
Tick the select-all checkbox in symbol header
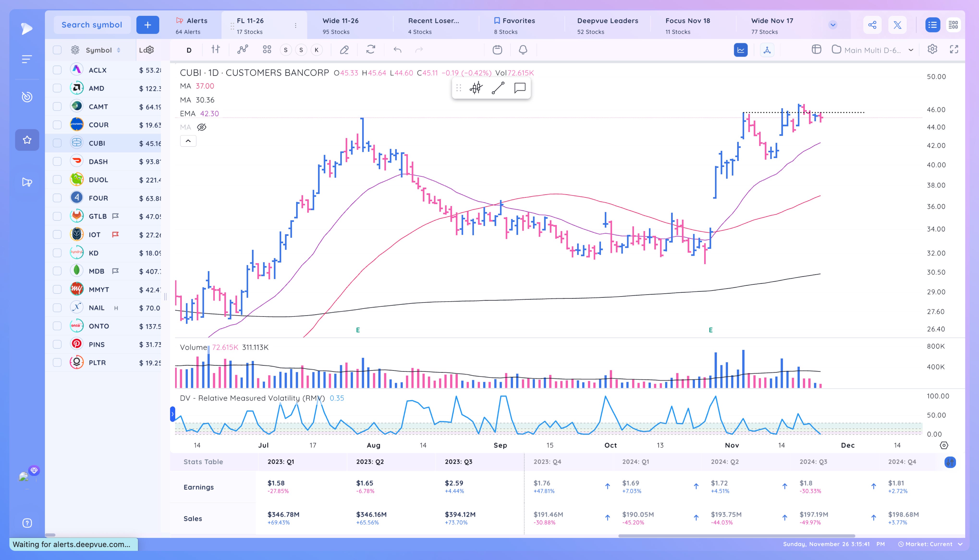pyautogui.click(x=57, y=50)
